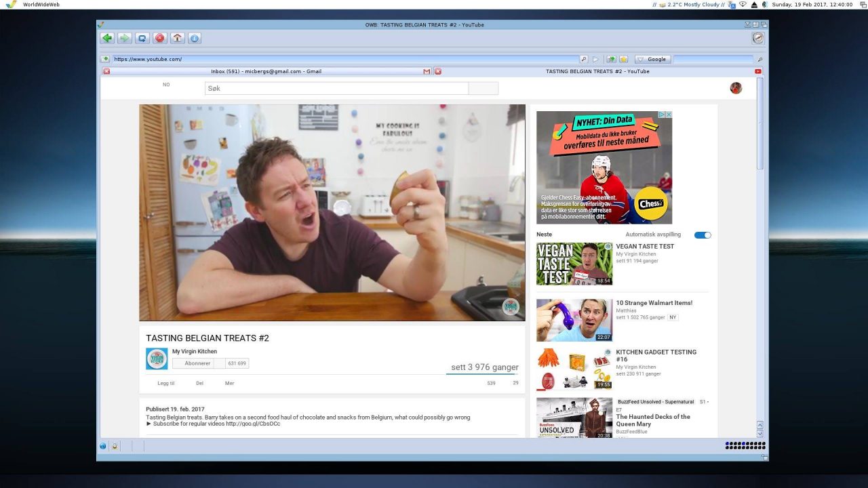The height and width of the screenshot is (488, 868).
Task: Open the goo.gl subscribe link in description
Action: [x=253, y=424]
